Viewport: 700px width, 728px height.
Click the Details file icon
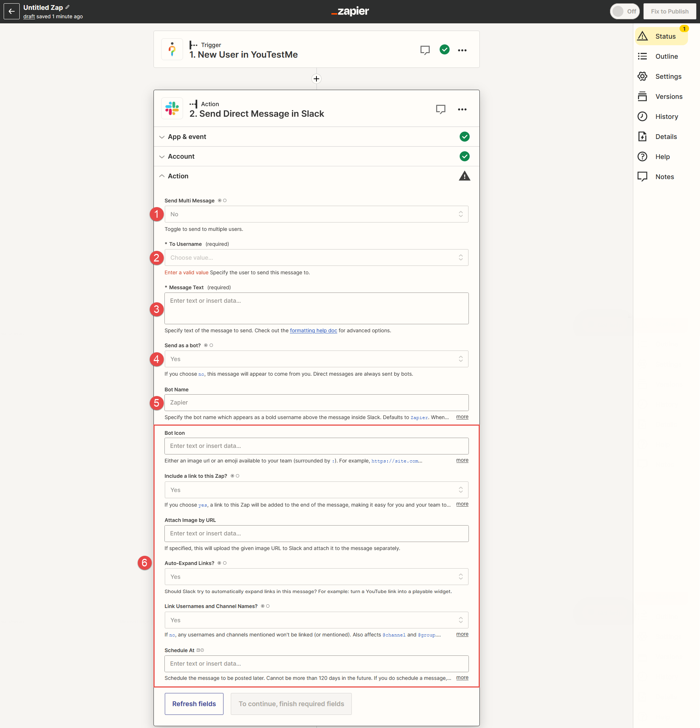tap(642, 137)
